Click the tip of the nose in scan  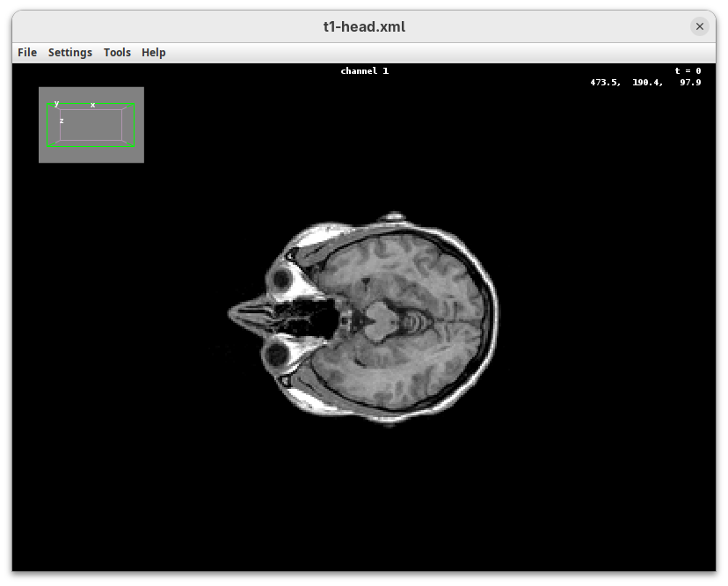[232, 312]
